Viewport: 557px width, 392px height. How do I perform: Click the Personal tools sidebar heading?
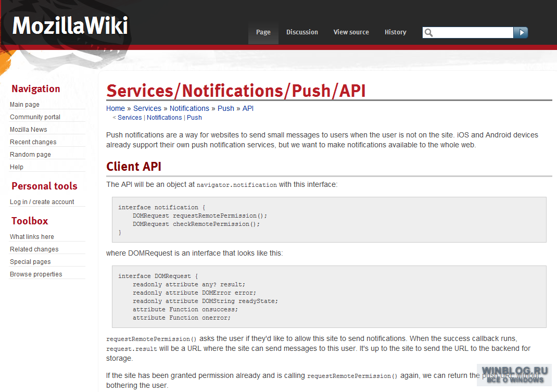coord(44,186)
